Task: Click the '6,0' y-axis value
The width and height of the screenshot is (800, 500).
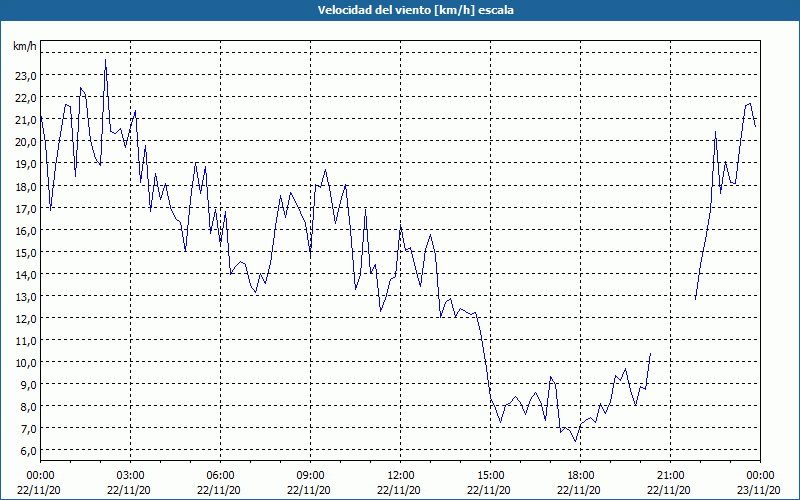Action: coord(28,451)
